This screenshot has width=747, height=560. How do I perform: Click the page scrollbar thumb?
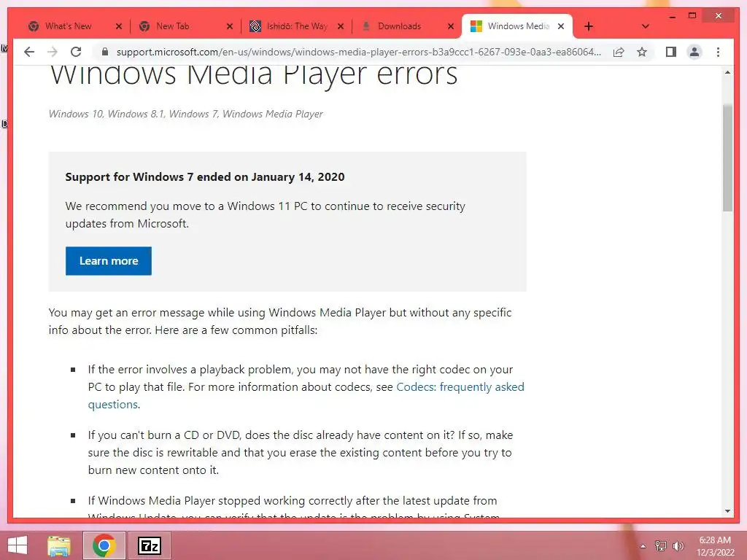(x=727, y=157)
